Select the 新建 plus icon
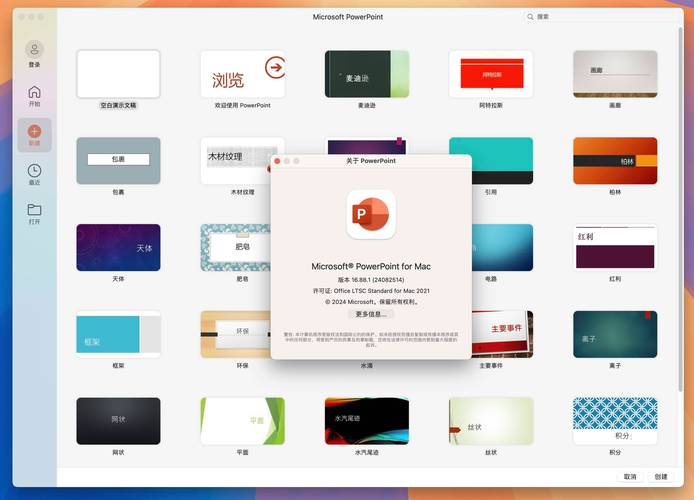Viewport: 694px width, 500px height. point(34,131)
